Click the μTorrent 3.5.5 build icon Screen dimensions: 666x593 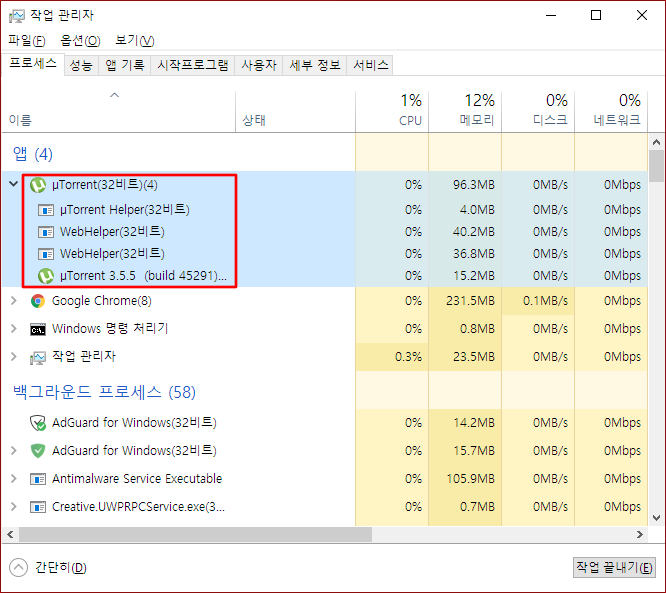[46, 276]
